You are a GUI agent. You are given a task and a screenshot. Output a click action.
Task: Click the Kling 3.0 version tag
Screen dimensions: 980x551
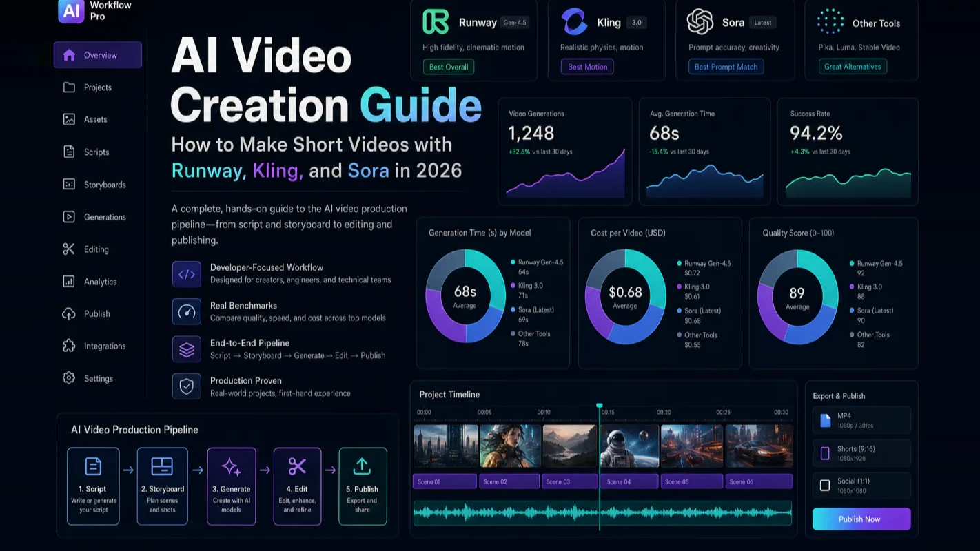pyautogui.click(x=637, y=23)
